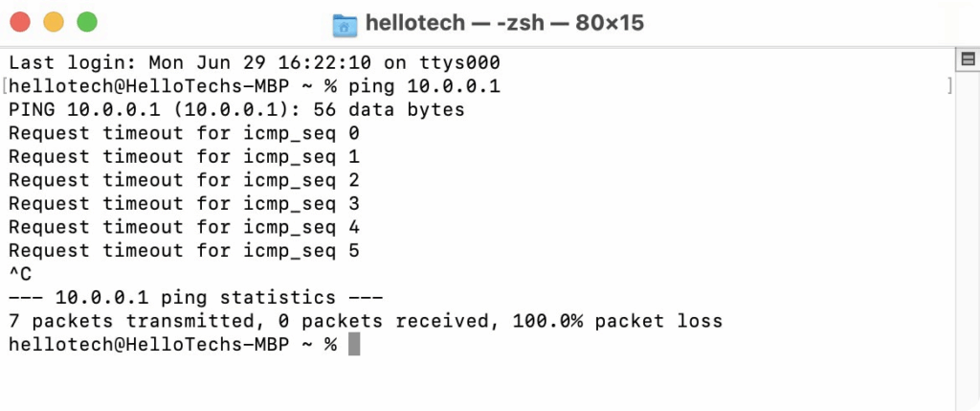Click the gray cursor block at the prompt
This screenshot has width=980, height=411.
pyautogui.click(x=354, y=345)
